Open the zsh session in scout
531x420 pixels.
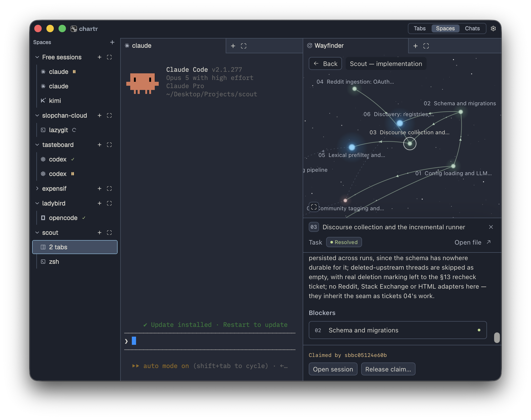[75, 262]
